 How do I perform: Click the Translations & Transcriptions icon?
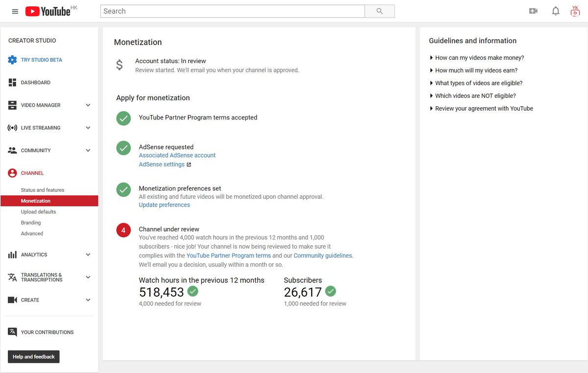coord(12,277)
